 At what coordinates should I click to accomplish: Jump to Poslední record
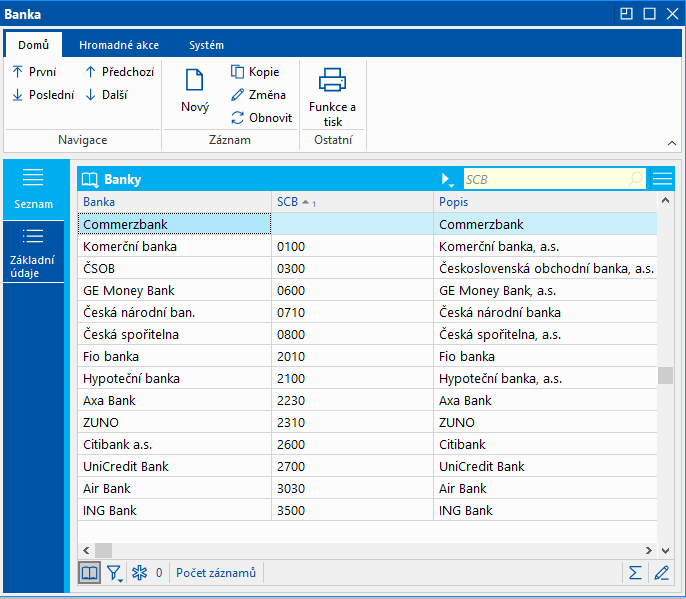click(x=43, y=95)
